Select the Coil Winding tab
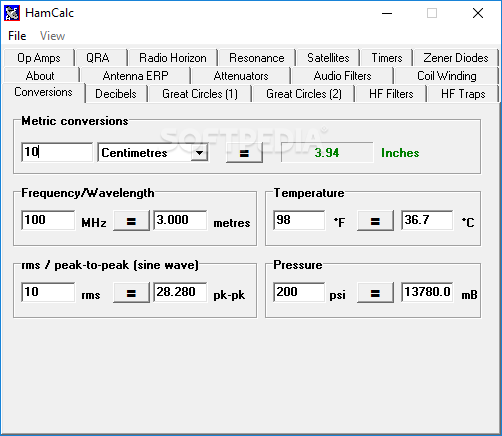This screenshot has height=436, width=502. (447, 76)
